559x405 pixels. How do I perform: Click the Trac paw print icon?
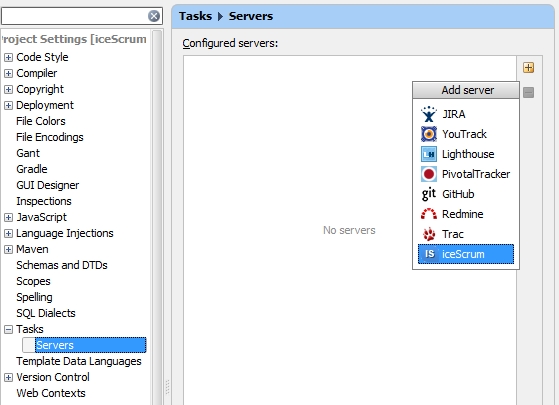429,234
